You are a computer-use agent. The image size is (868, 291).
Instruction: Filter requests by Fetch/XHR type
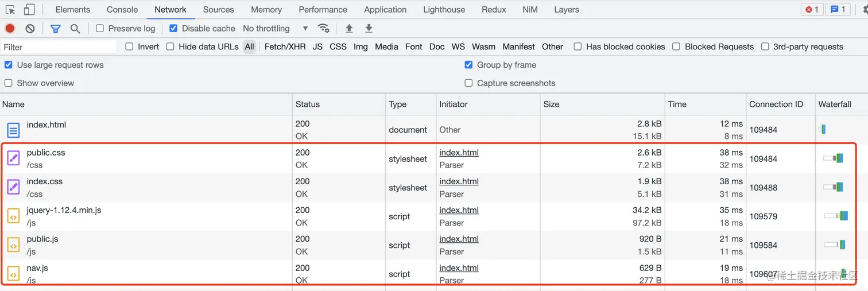(285, 46)
